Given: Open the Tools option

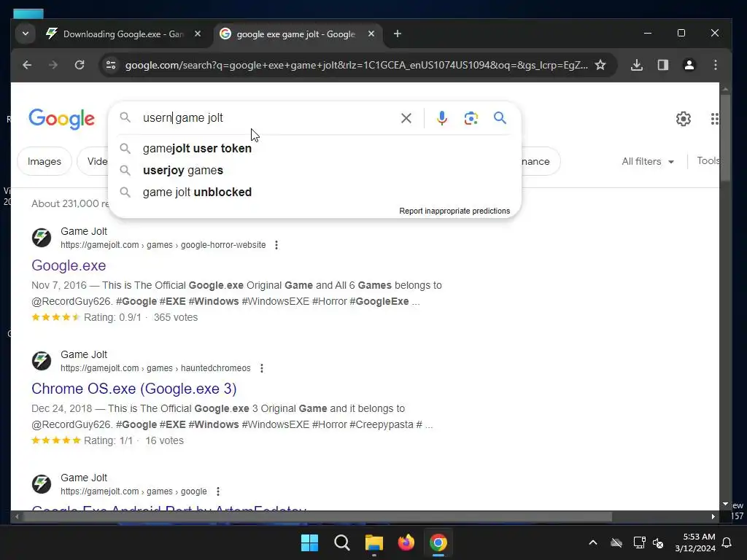Looking at the screenshot, I should tap(708, 161).
